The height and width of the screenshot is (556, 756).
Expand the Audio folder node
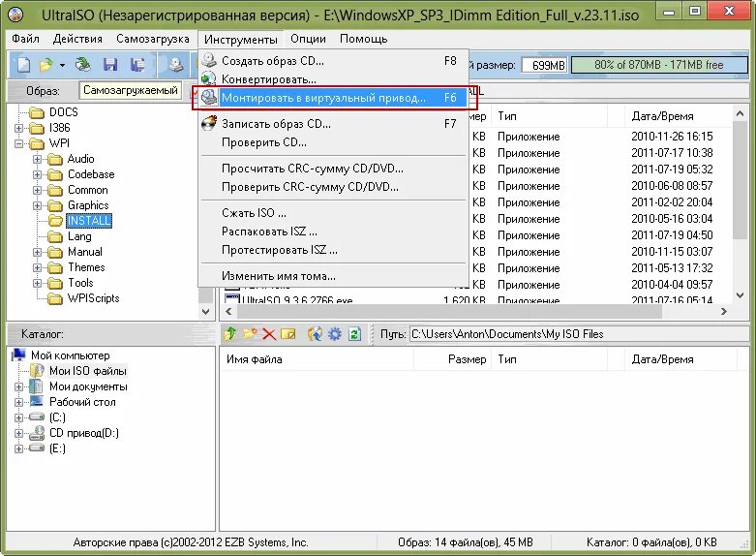(37, 159)
